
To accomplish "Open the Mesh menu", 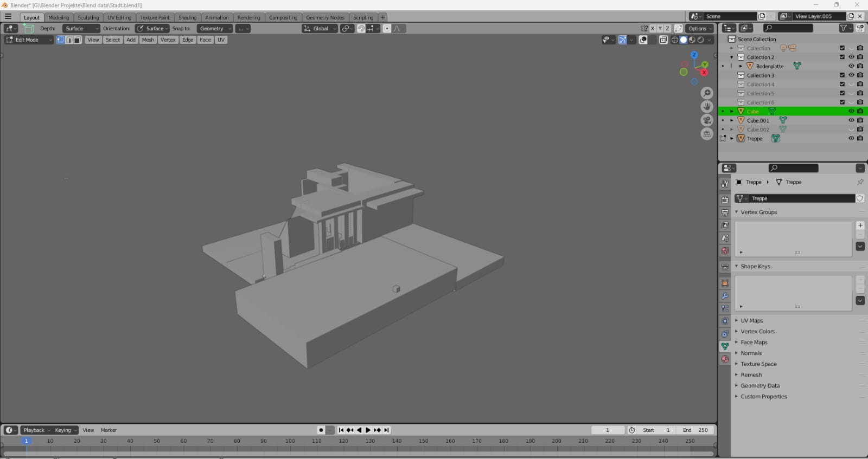I will pos(148,40).
